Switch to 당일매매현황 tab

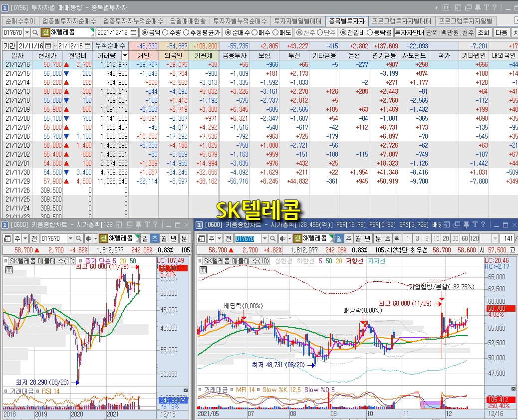188,21
